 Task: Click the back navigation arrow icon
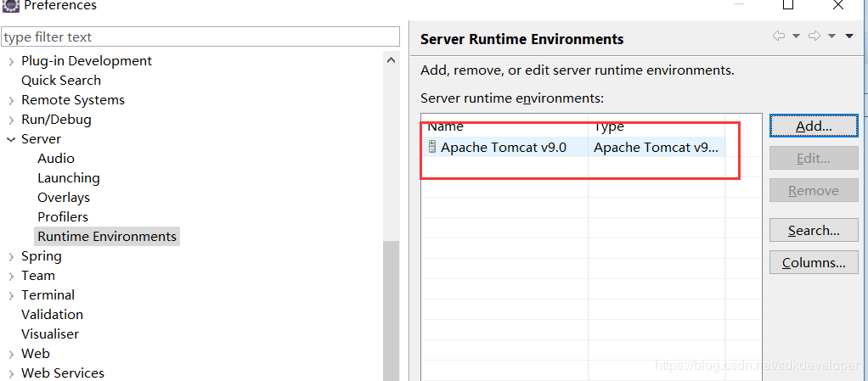pos(779,36)
